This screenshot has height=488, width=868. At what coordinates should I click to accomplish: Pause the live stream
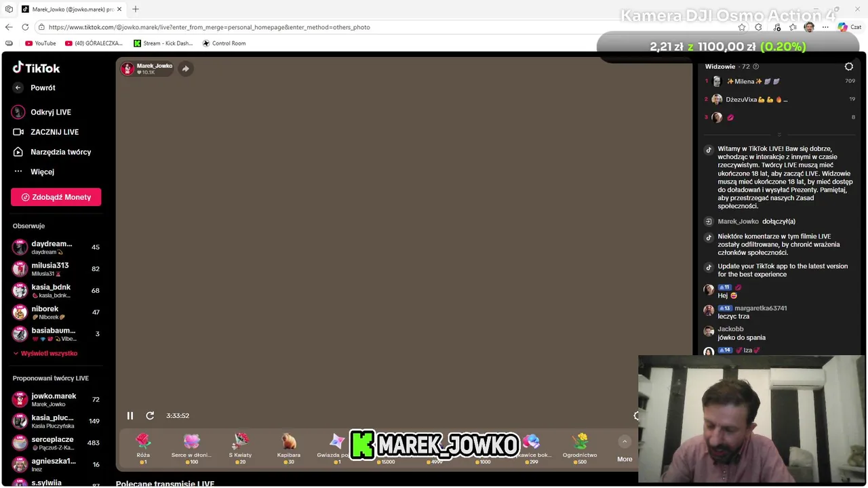pos(130,415)
